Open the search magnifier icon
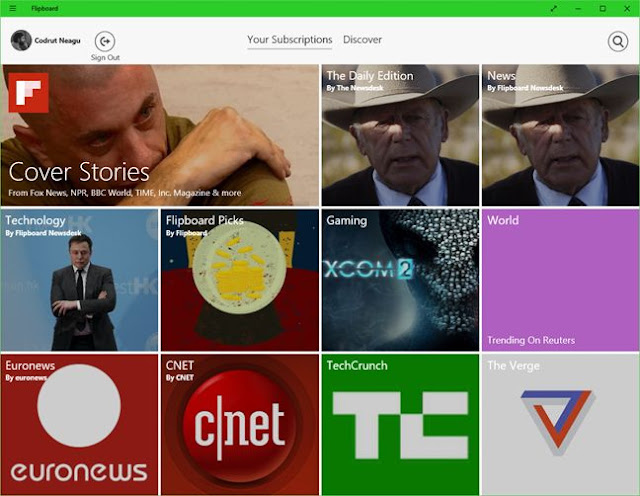 pos(618,41)
